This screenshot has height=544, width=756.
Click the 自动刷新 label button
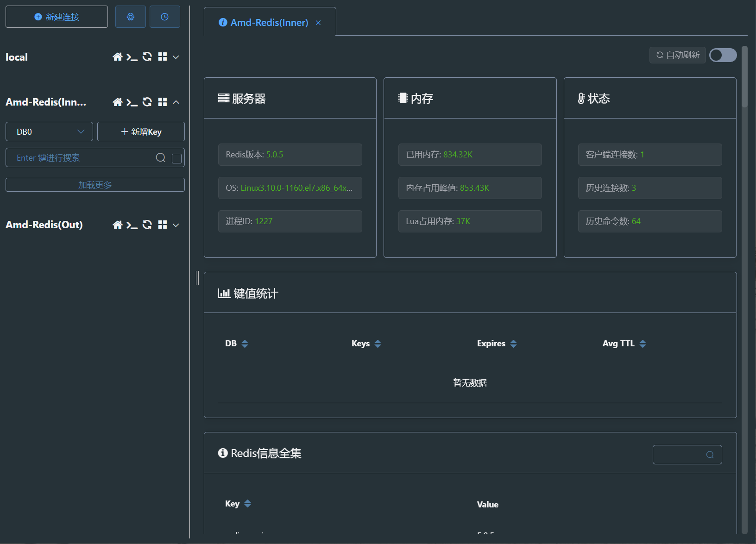pos(678,55)
